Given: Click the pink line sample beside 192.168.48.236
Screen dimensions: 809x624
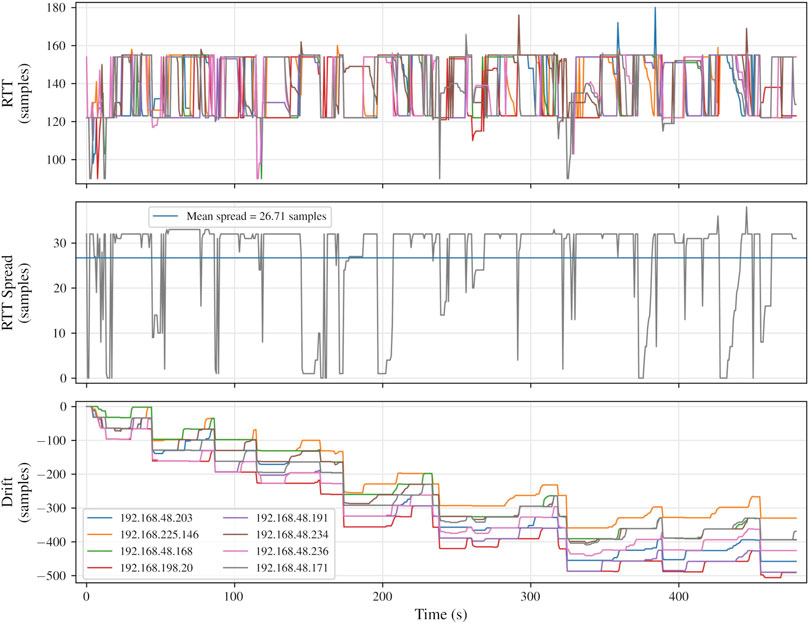Looking at the screenshot, I should click(x=236, y=551).
